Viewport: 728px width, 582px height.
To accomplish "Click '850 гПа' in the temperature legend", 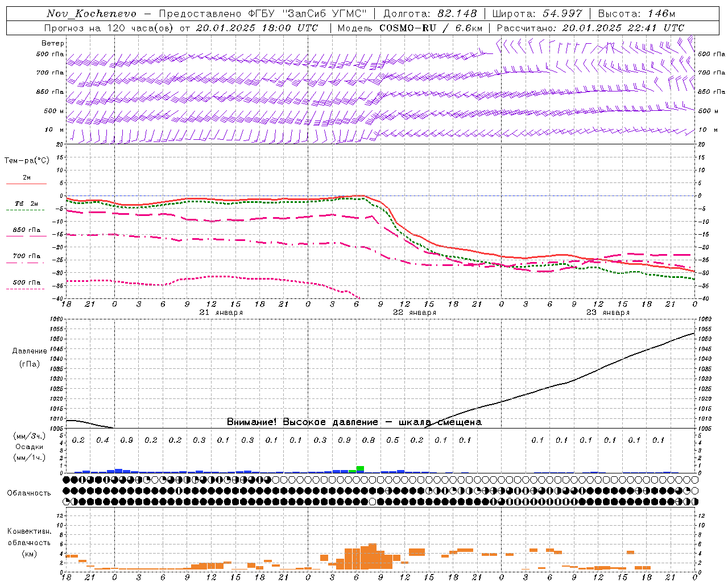I will [x=27, y=230].
